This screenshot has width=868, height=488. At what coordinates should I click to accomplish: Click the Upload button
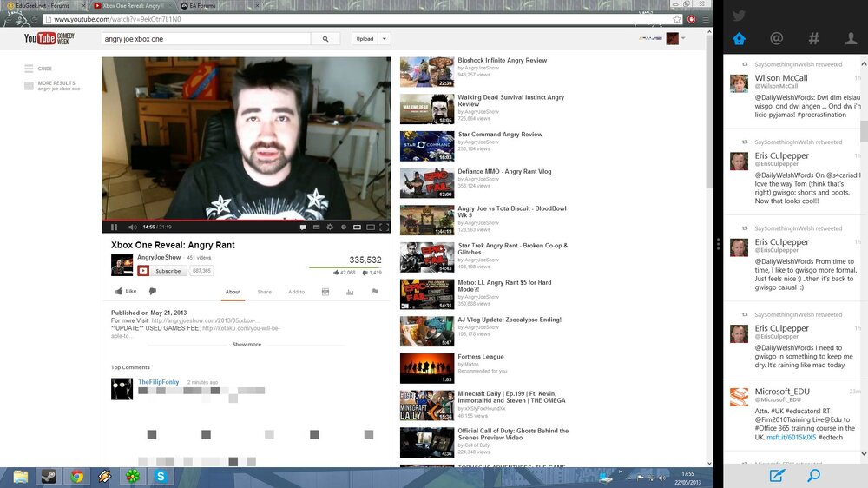click(365, 39)
